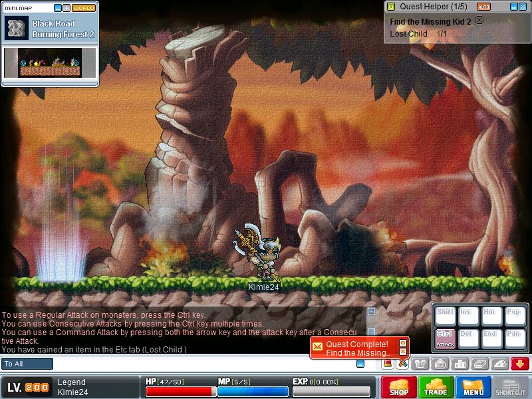Open the Cash Shop button
Image resolution: width=532 pixels, height=399 pixels.
(x=398, y=387)
